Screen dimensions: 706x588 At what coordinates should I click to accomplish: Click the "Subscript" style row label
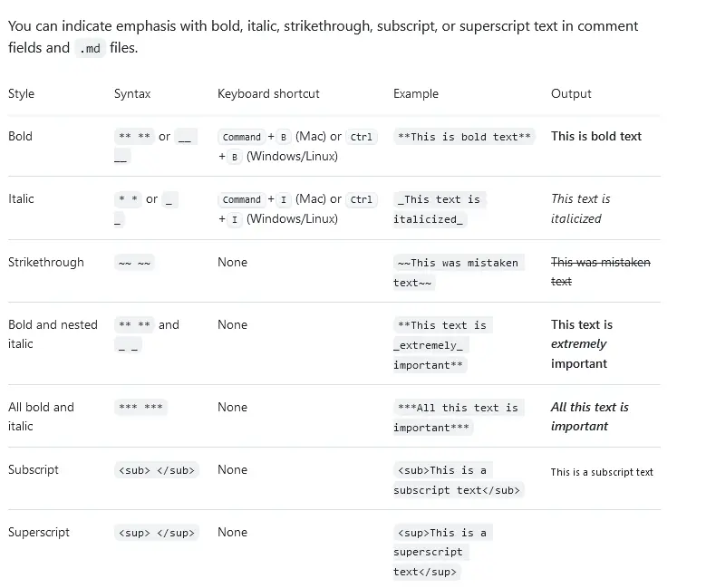tap(34, 469)
